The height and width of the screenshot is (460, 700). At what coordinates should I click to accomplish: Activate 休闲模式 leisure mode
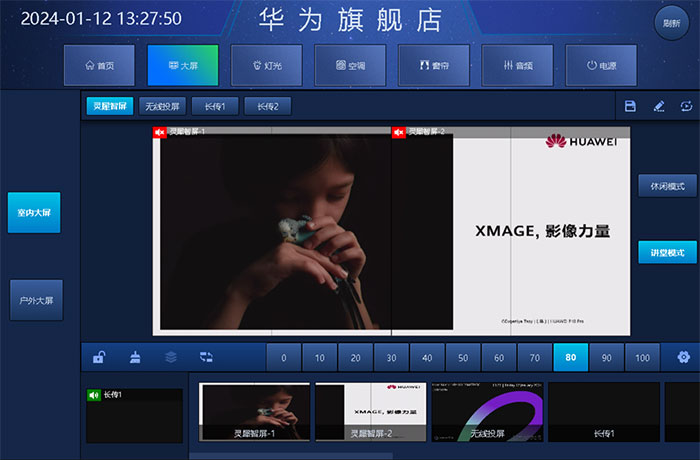pos(667,186)
